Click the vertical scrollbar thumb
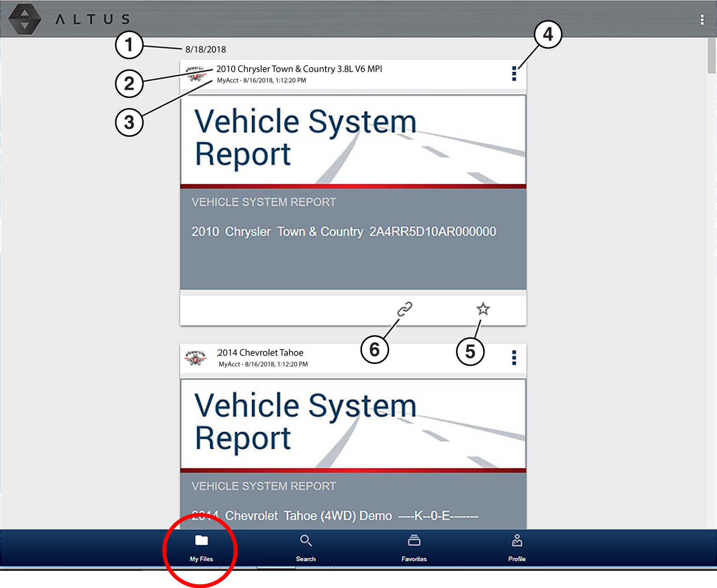 click(x=711, y=55)
